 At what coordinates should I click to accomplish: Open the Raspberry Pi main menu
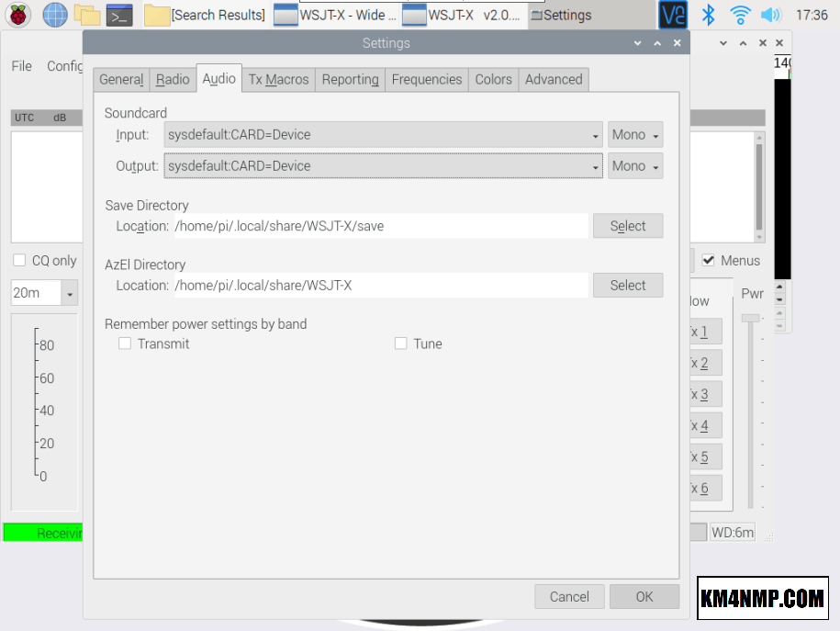click(18, 15)
